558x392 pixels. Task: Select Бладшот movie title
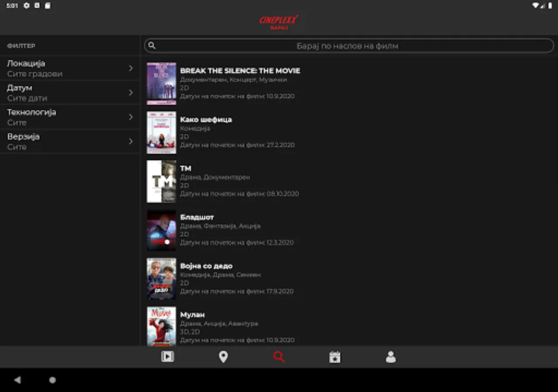point(197,217)
